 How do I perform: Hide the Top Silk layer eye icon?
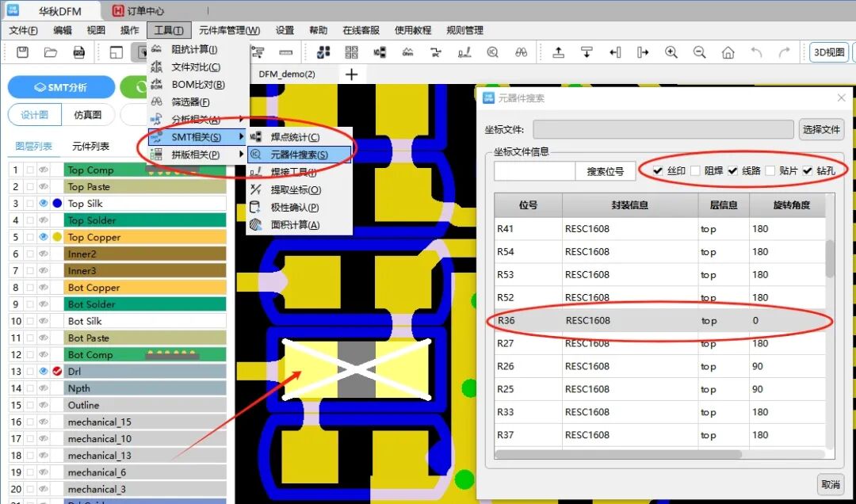click(44, 204)
